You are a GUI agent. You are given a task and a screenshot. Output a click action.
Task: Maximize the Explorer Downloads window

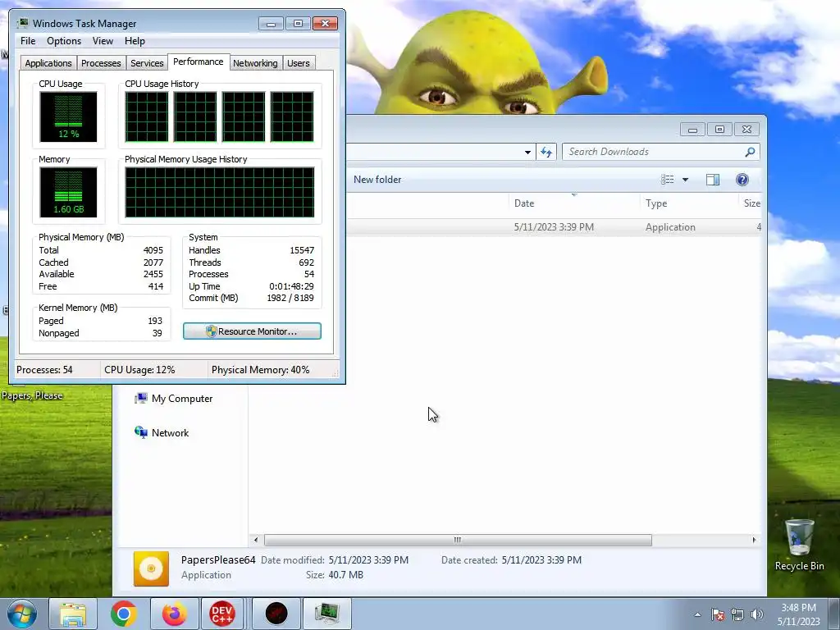coord(719,129)
